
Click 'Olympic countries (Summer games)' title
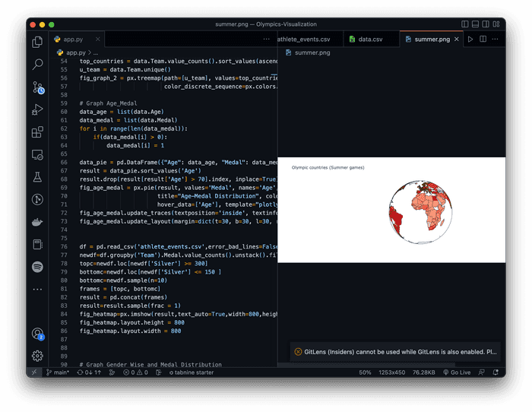click(328, 168)
